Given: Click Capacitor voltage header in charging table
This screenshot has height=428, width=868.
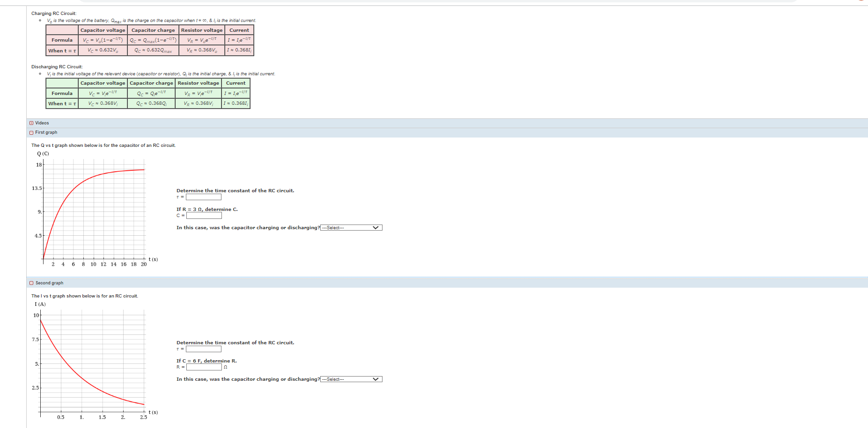Looking at the screenshot, I should click(103, 30).
